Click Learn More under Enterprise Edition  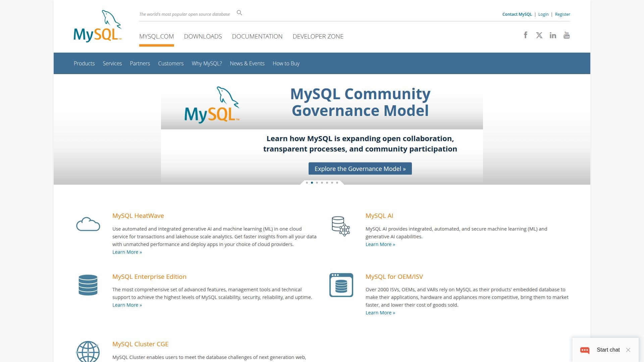point(127,305)
